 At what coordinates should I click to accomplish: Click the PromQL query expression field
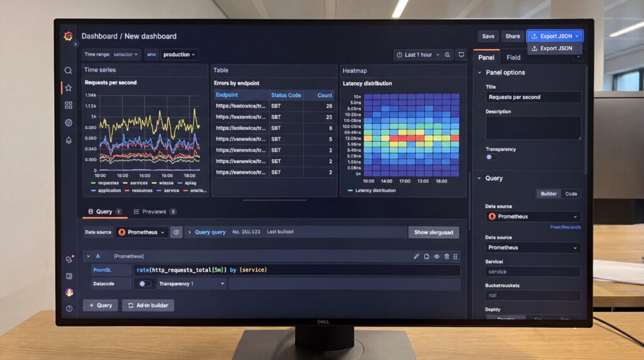297,270
